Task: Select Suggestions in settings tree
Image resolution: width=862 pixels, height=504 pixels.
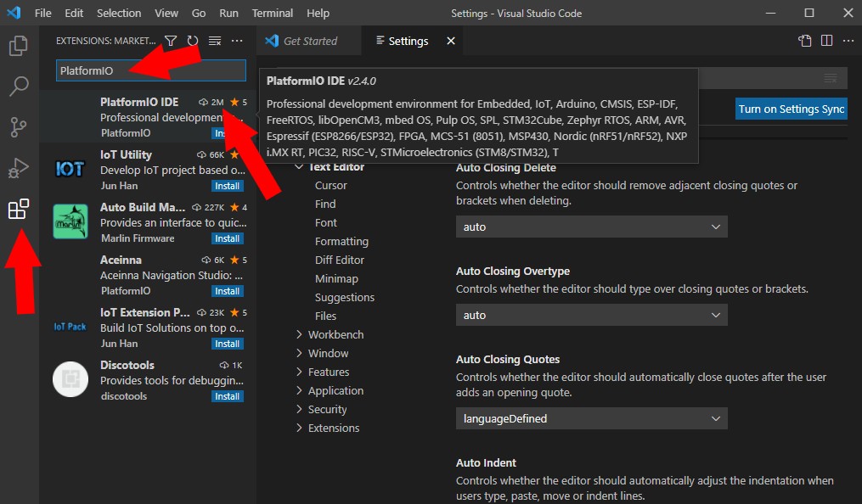Action: pyautogui.click(x=345, y=298)
